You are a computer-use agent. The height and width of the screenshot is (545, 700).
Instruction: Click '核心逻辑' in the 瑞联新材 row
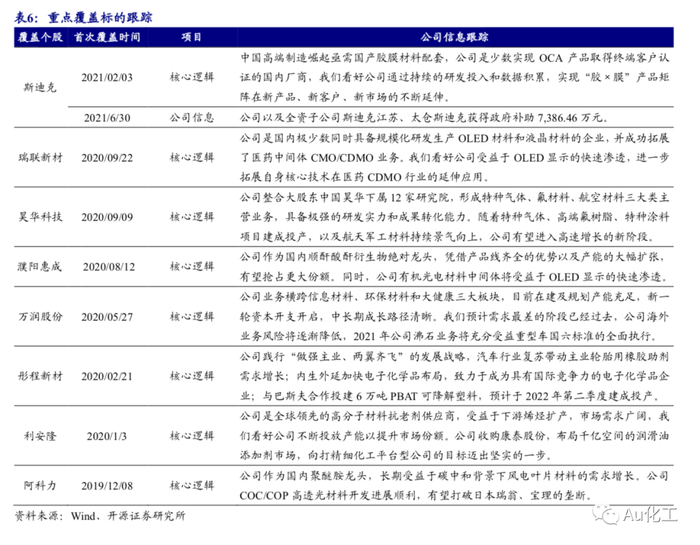point(192,158)
